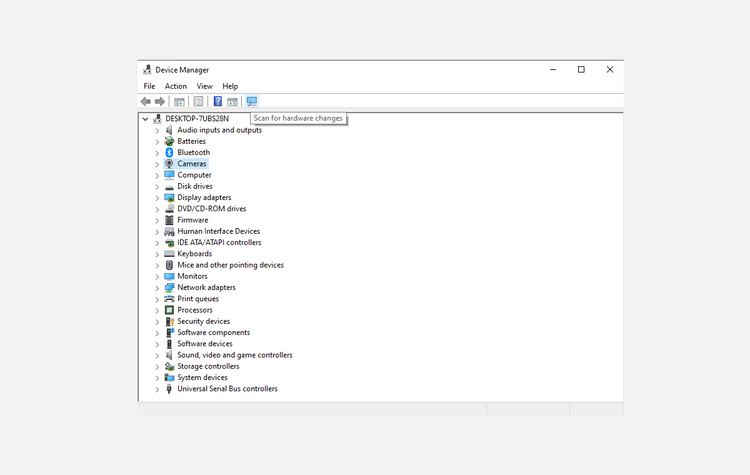Viewport: 750px width, 475px height.
Task: Expand the Cameras category arrow
Action: (x=157, y=164)
